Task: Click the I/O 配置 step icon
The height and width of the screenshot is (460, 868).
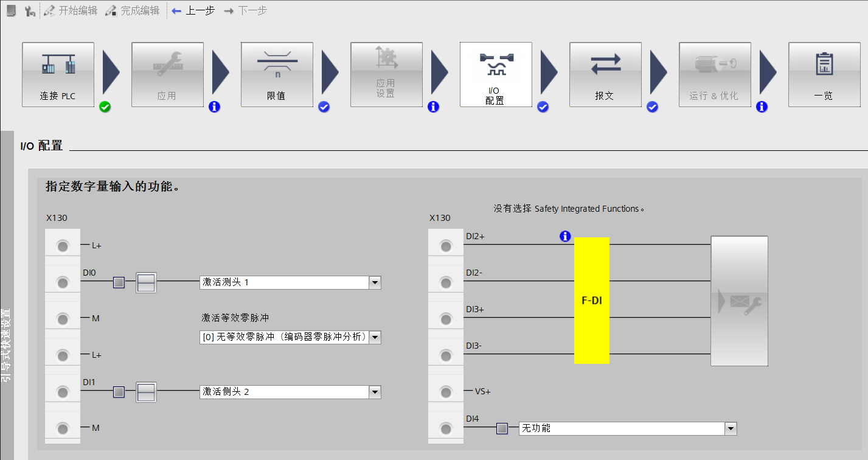Action: point(496,74)
